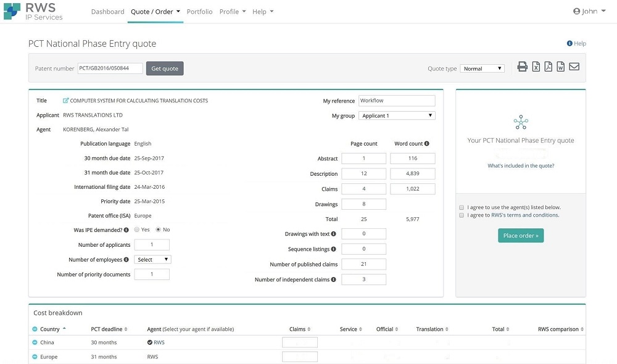Screen dimensions: 617x364
Task: Select Yes for IPE demanded
Action: click(x=137, y=230)
